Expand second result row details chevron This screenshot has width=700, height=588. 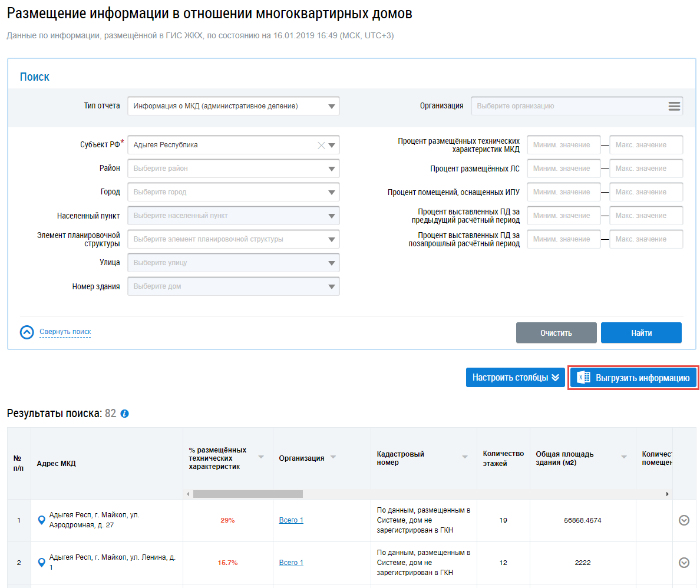point(684,563)
